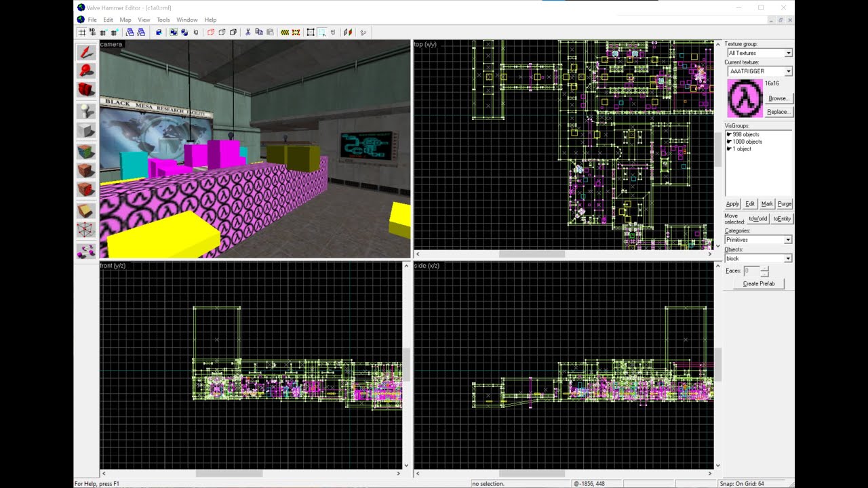This screenshot has width=868, height=488.
Task: Click the AAATRIGGER texture preview thumbnail
Action: point(745,98)
